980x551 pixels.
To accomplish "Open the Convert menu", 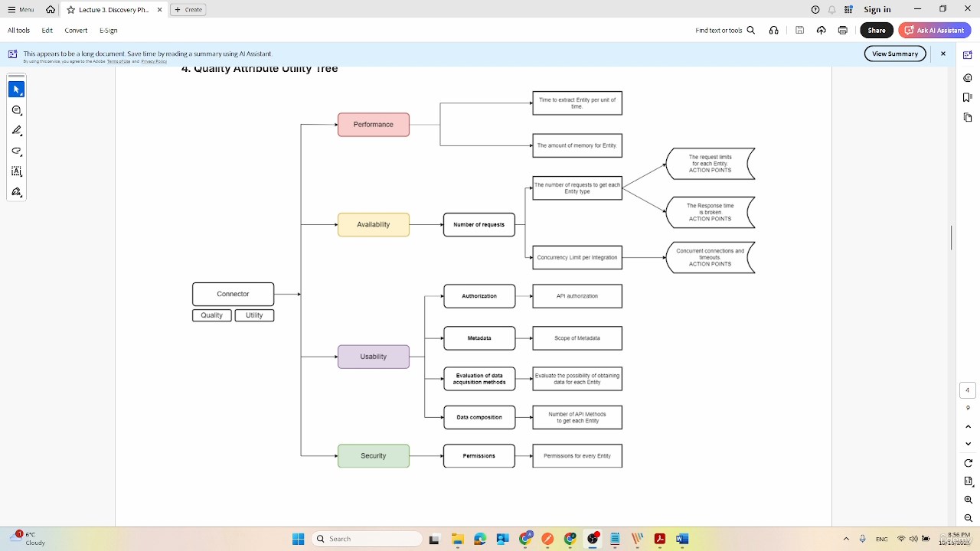I will pyautogui.click(x=76, y=31).
